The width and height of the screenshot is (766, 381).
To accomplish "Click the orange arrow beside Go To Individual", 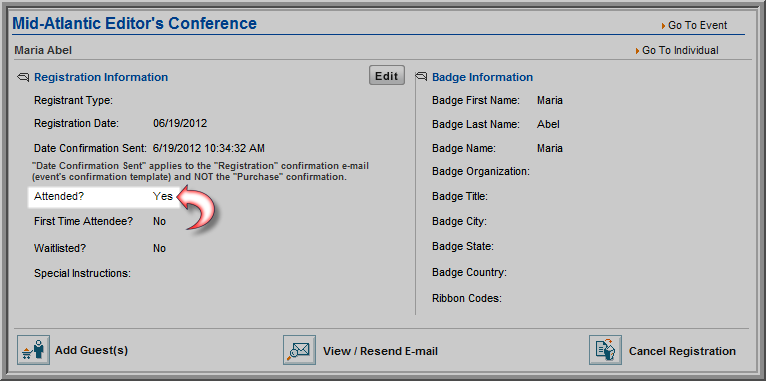I will pos(638,51).
